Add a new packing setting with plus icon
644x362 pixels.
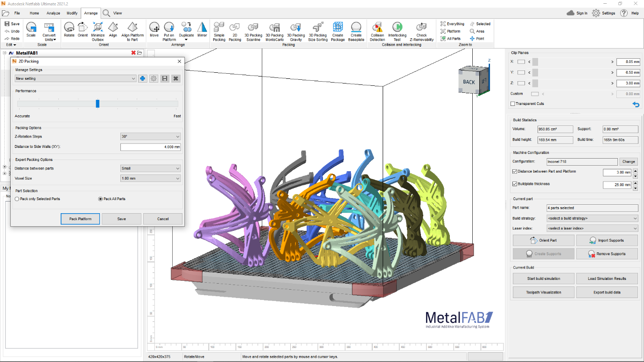143,78
